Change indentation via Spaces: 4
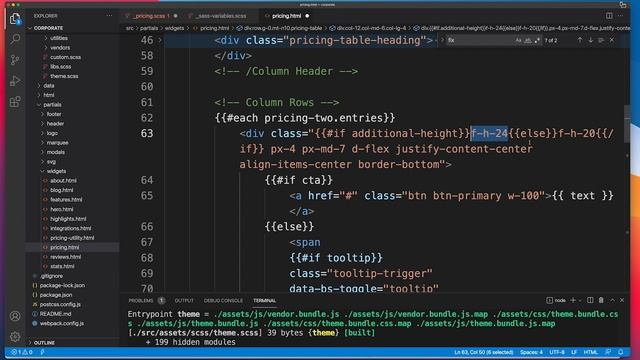The width and height of the screenshot is (640, 360). click(x=531, y=352)
